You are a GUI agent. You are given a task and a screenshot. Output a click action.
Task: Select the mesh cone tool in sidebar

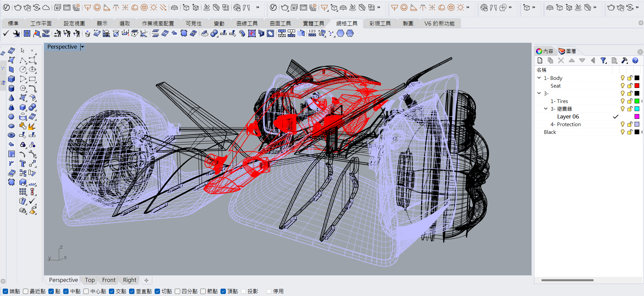(x=11, y=98)
